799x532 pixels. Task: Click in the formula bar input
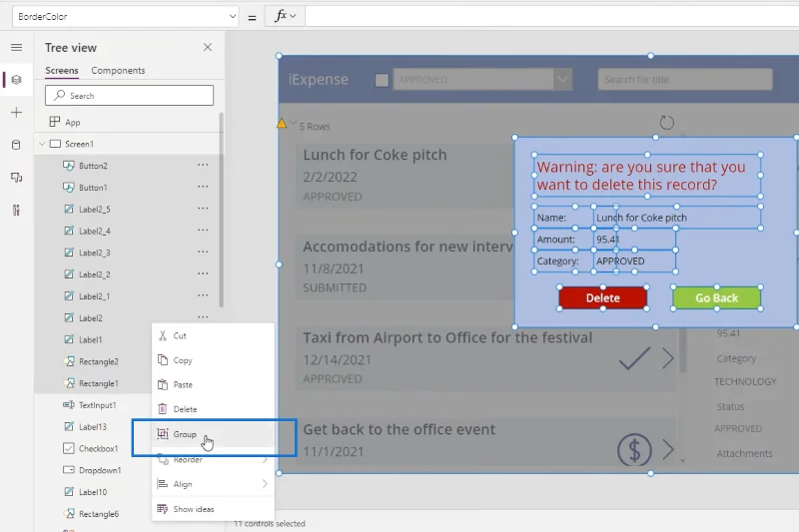coord(552,16)
